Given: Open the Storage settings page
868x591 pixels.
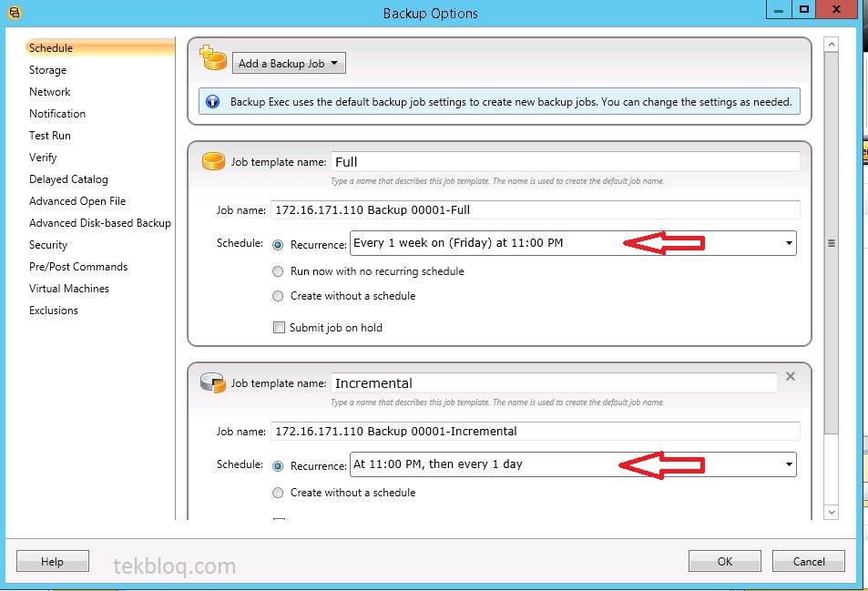Looking at the screenshot, I should coord(47,70).
